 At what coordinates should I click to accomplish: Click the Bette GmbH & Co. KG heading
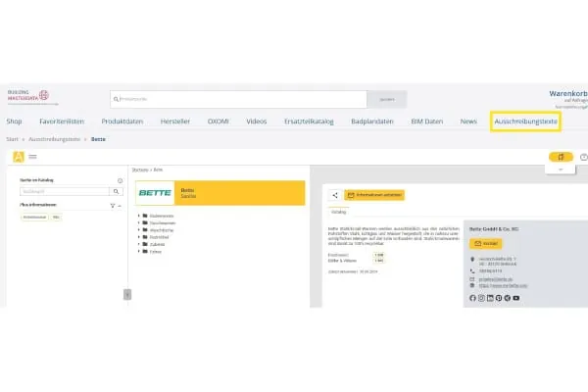(494, 228)
